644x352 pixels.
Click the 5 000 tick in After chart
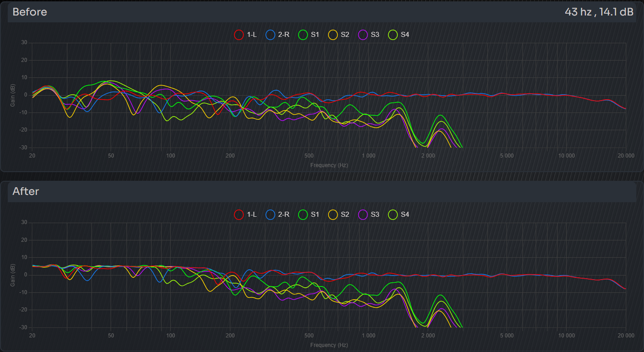point(507,336)
